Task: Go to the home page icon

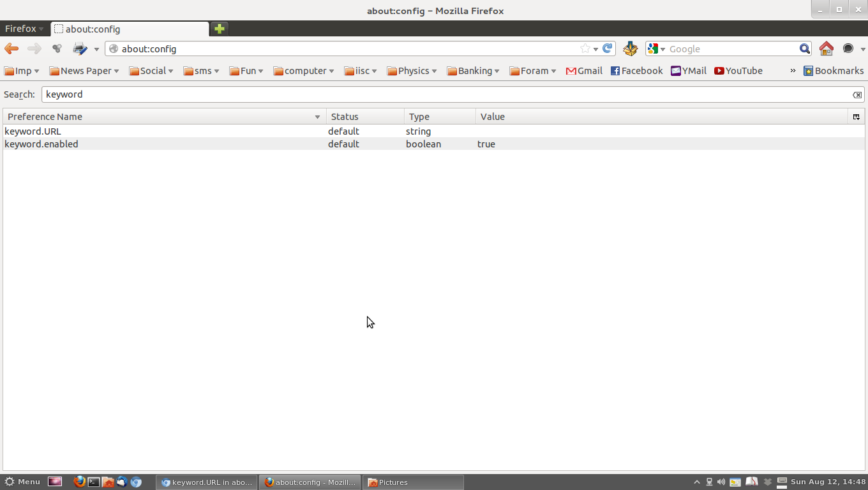Action: (x=827, y=48)
